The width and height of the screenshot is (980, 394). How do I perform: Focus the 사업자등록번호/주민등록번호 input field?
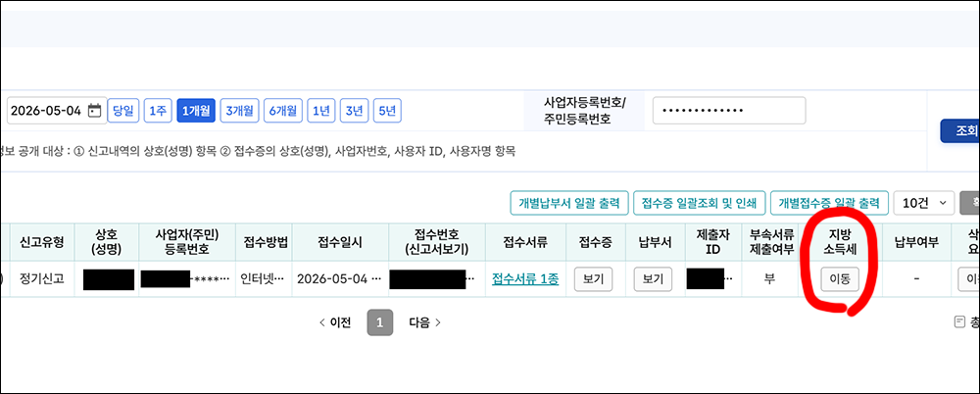point(729,111)
